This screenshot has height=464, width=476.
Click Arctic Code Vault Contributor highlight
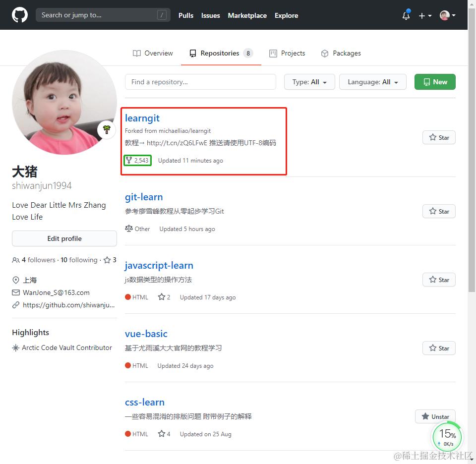pyautogui.click(x=67, y=348)
